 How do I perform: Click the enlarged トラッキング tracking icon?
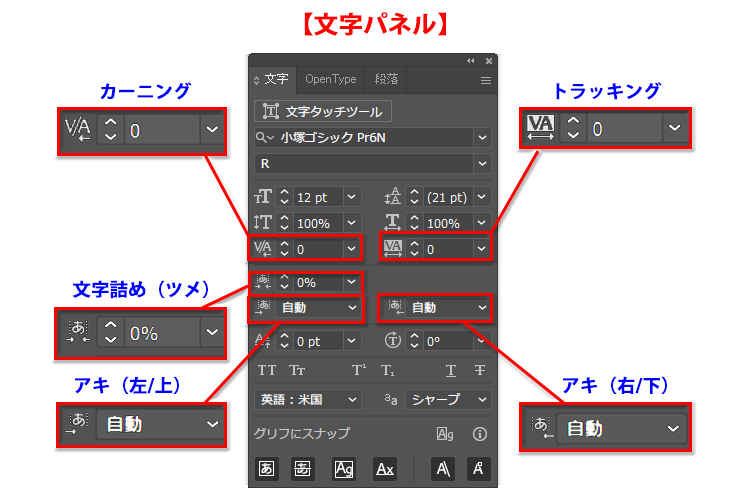(x=540, y=127)
